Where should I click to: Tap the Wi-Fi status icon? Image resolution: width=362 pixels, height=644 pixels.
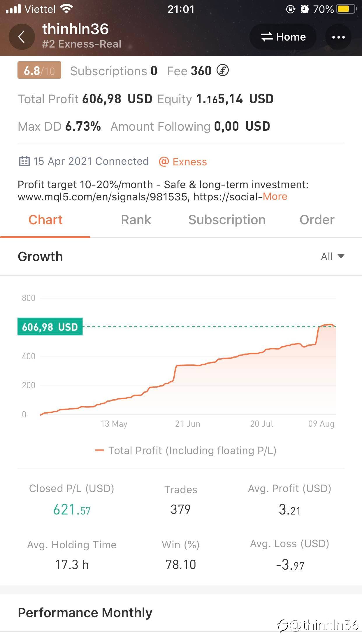(67, 9)
